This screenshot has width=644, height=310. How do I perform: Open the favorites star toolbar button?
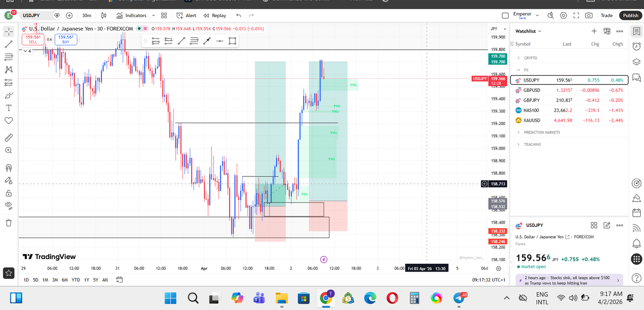[9, 273]
